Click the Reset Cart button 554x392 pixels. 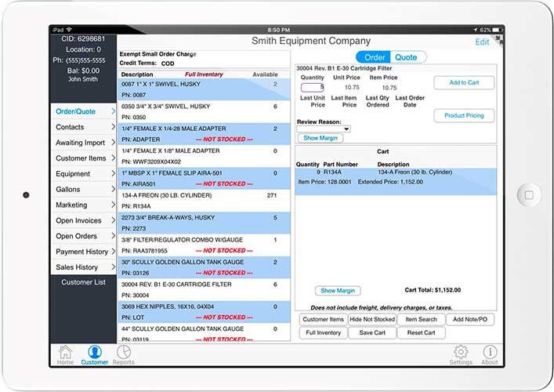tap(421, 333)
